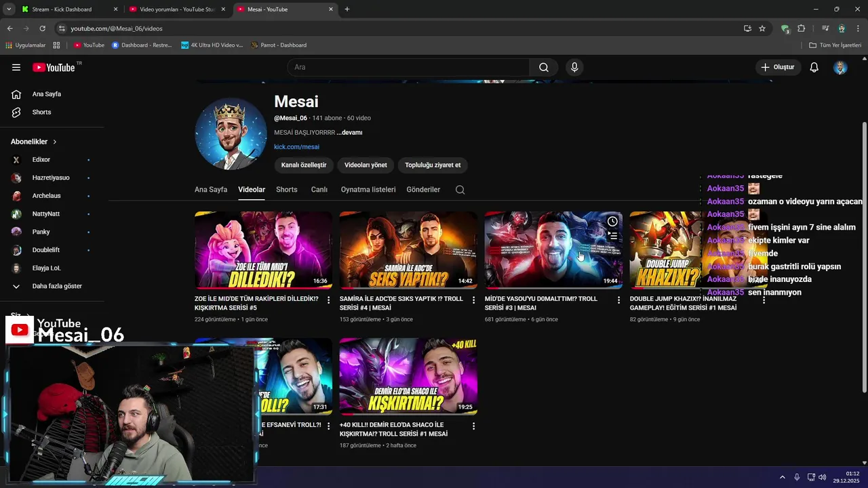Activate voice search microphone
This screenshot has height=488, width=868.
574,67
